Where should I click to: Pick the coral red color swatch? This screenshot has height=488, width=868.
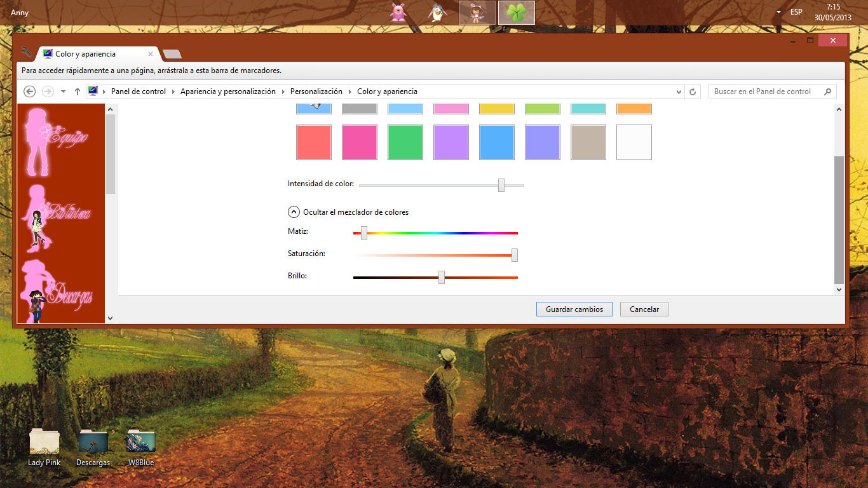314,142
